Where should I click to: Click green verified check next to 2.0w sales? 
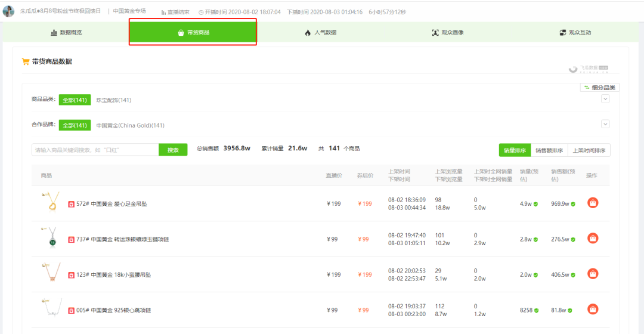coord(535,276)
